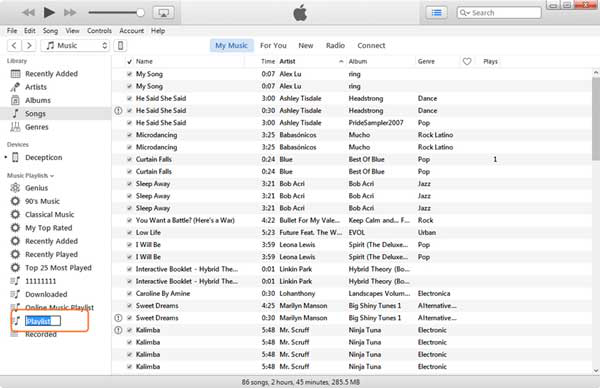
Task: Sort by the Plays column header
Action: (x=490, y=62)
